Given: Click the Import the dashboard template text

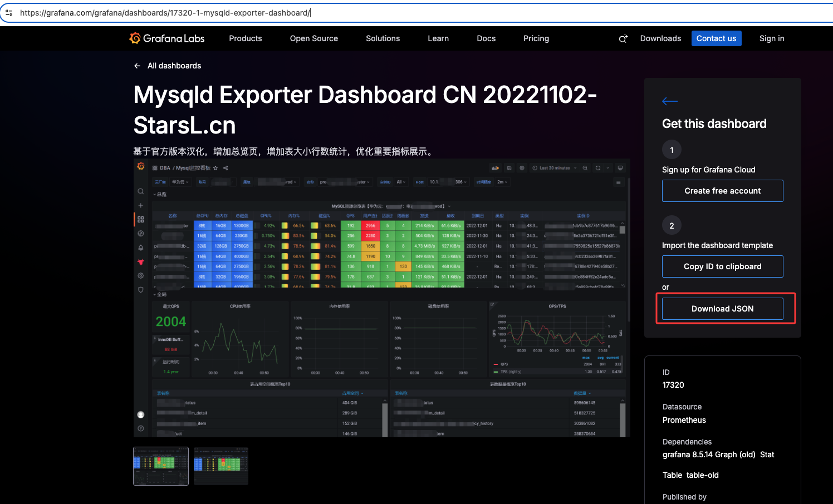Looking at the screenshot, I should click(718, 245).
